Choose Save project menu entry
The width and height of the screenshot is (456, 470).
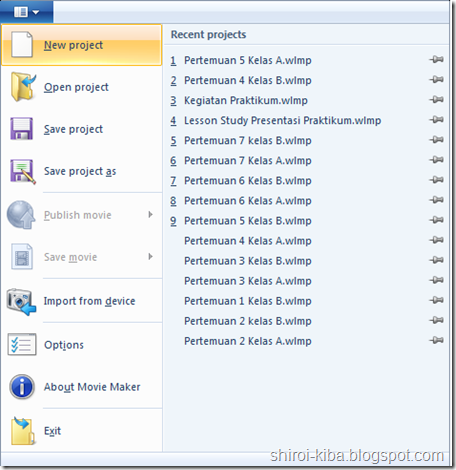[82, 129]
